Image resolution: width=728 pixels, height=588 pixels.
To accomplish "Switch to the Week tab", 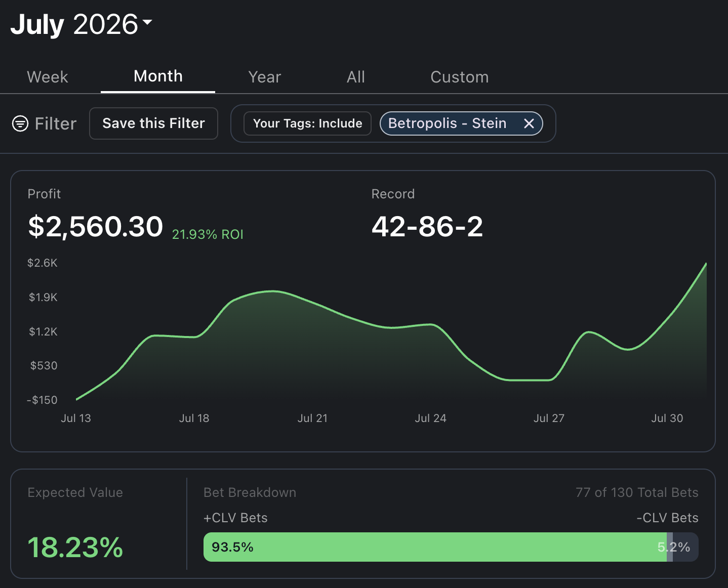I will click(48, 77).
